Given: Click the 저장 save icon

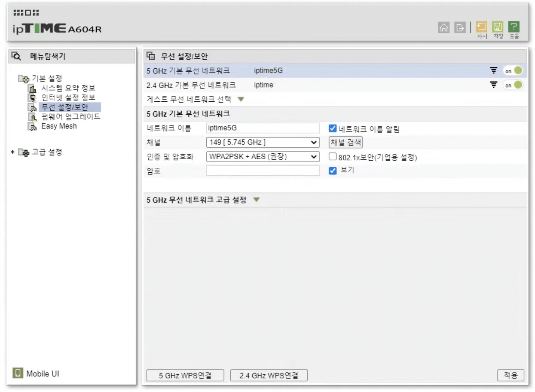Looking at the screenshot, I should coord(498,27).
